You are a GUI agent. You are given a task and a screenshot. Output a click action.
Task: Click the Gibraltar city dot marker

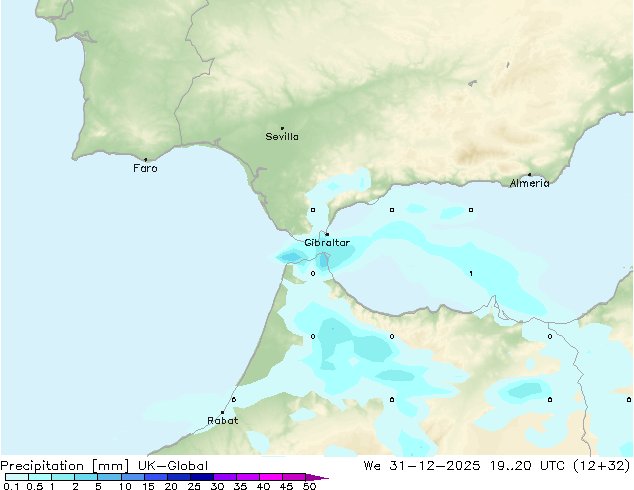point(327,234)
